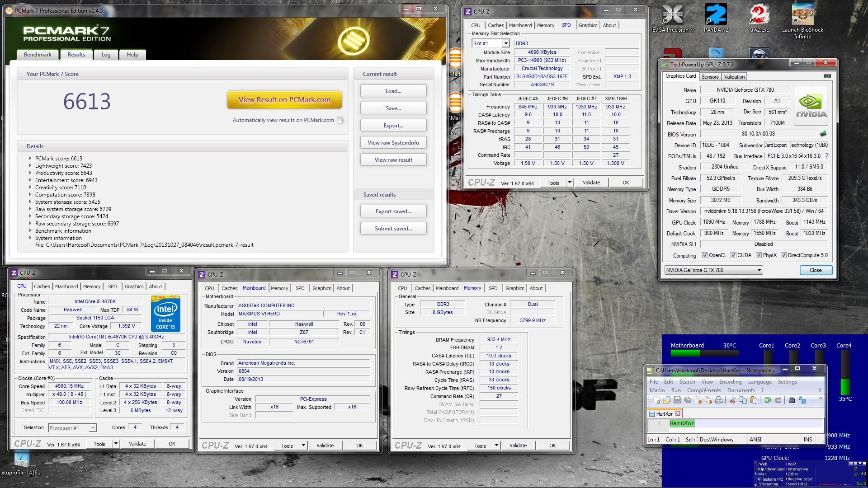Open Launch BioShock Infinite desktop shortcut
The image size is (868, 488).
pyautogui.click(x=802, y=22)
